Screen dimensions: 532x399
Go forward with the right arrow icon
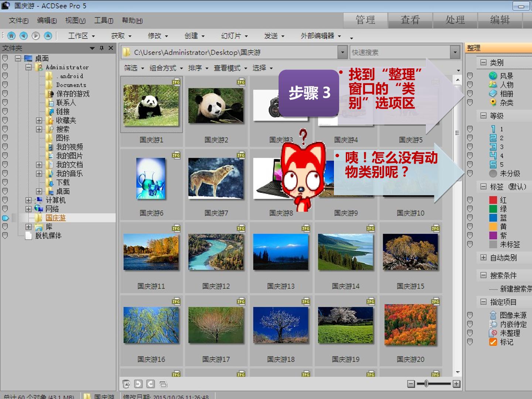point(36,35)
